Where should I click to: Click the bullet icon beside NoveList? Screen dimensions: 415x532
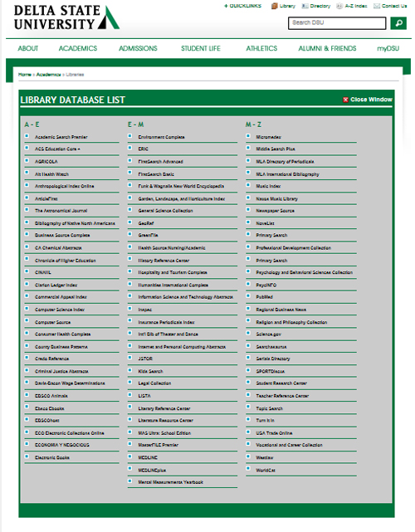pyautogui.click(x=248, y=222)
